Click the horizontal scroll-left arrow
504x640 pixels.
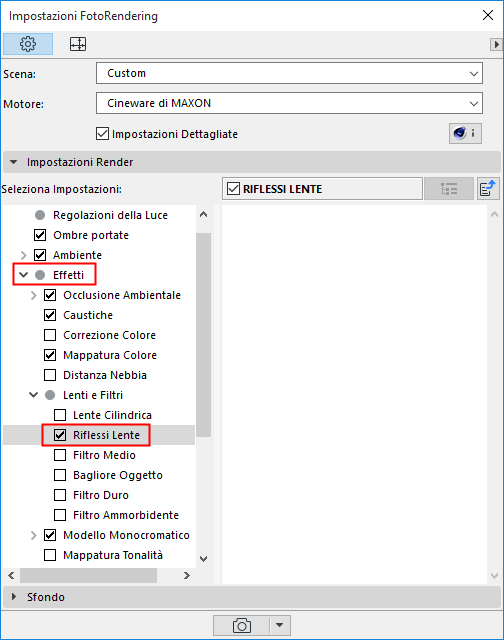11,576
